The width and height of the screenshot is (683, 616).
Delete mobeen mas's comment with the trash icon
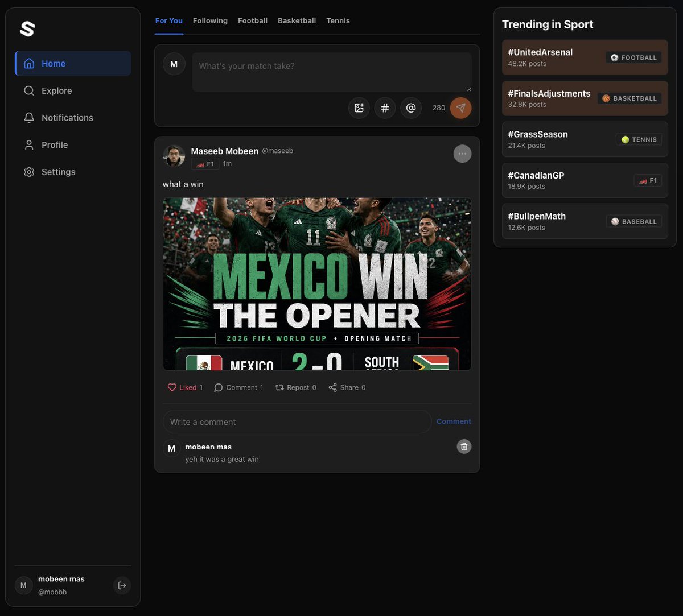pos(464,447)
